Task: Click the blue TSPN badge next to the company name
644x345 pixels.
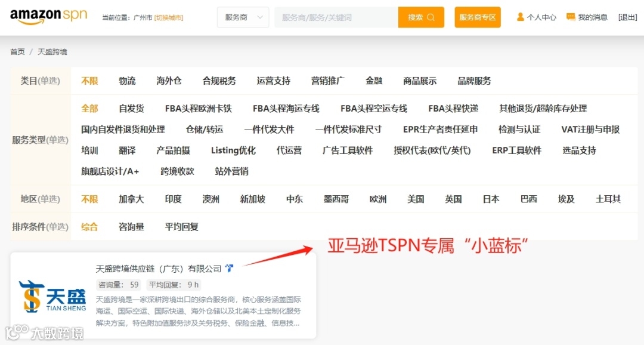Action: point(229,269)
